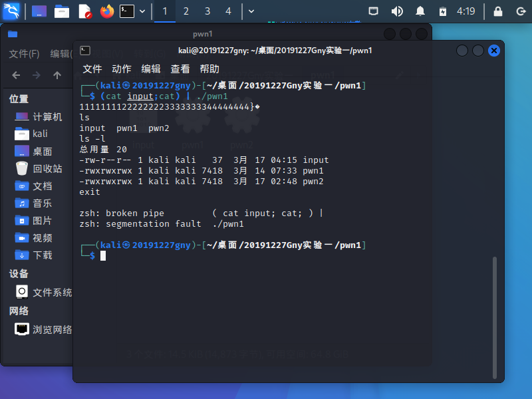Open 浏览网络 in sidebar
532x399 pixels.
click(x=43, y=329)
